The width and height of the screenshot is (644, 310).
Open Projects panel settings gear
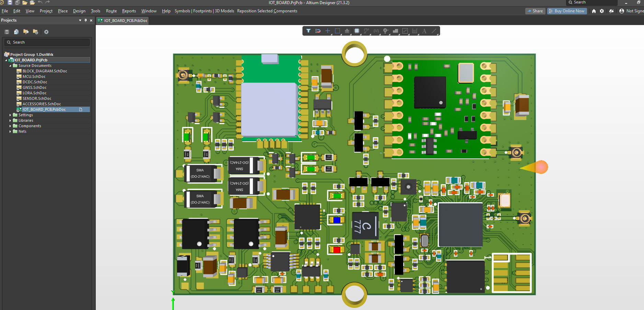coord(46,32)
